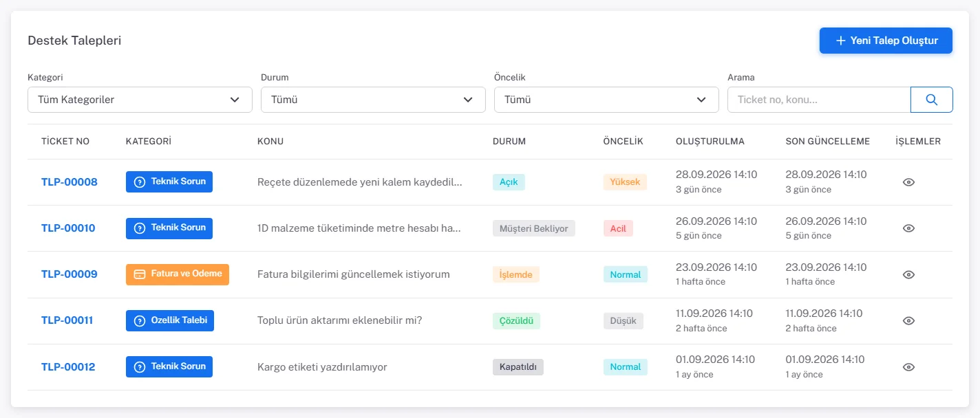Viewport: 980px width, 418px height.
Task: Click the TİCKET NO column header
Action: click(x=65, y=142)
